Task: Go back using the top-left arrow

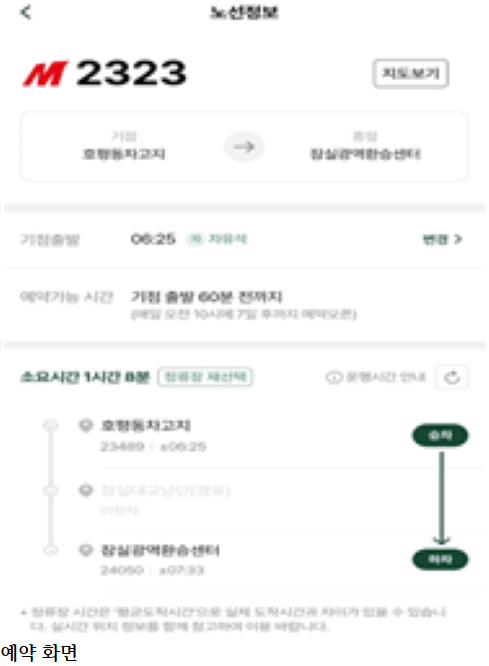Action: click(26, 12)
